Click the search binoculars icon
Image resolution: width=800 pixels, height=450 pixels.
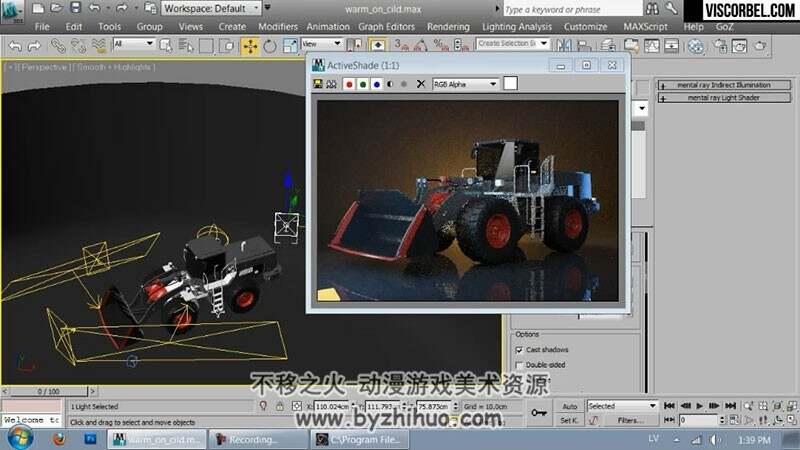652,8
